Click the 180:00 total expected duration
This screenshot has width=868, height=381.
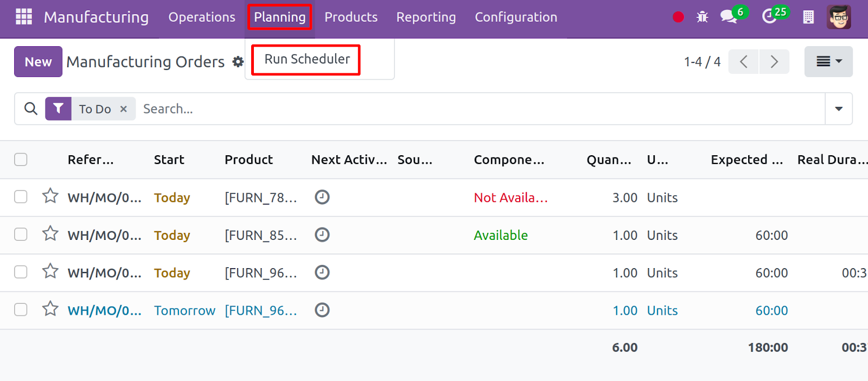768,347
